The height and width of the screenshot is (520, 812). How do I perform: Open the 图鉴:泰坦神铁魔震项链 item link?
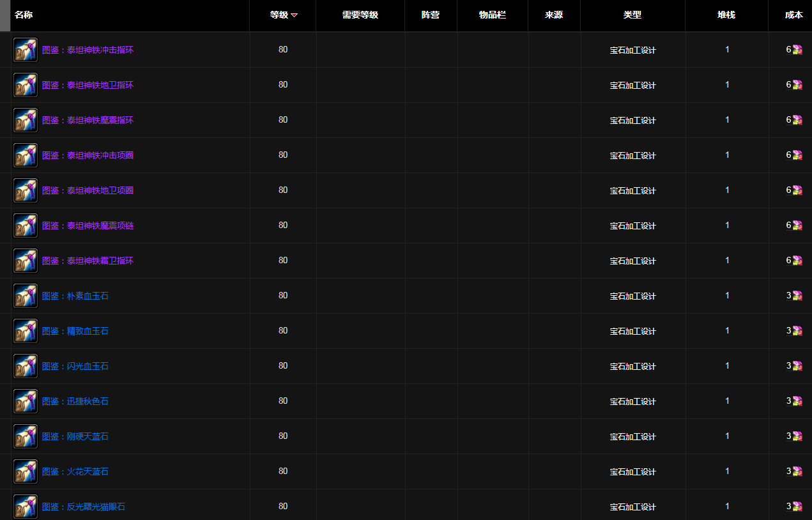(88, 226)
